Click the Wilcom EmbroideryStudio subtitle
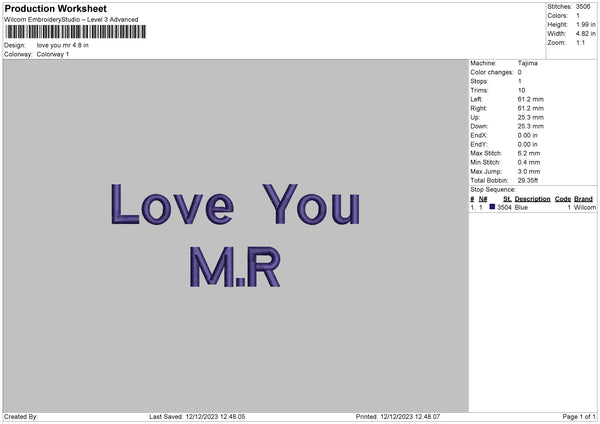 (x=71, y=20)
